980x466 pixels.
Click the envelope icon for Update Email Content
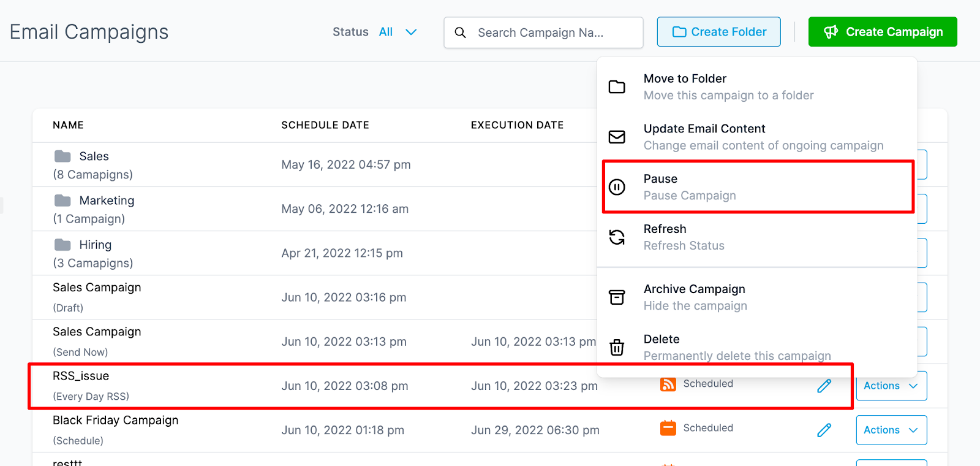click(617, 137)
